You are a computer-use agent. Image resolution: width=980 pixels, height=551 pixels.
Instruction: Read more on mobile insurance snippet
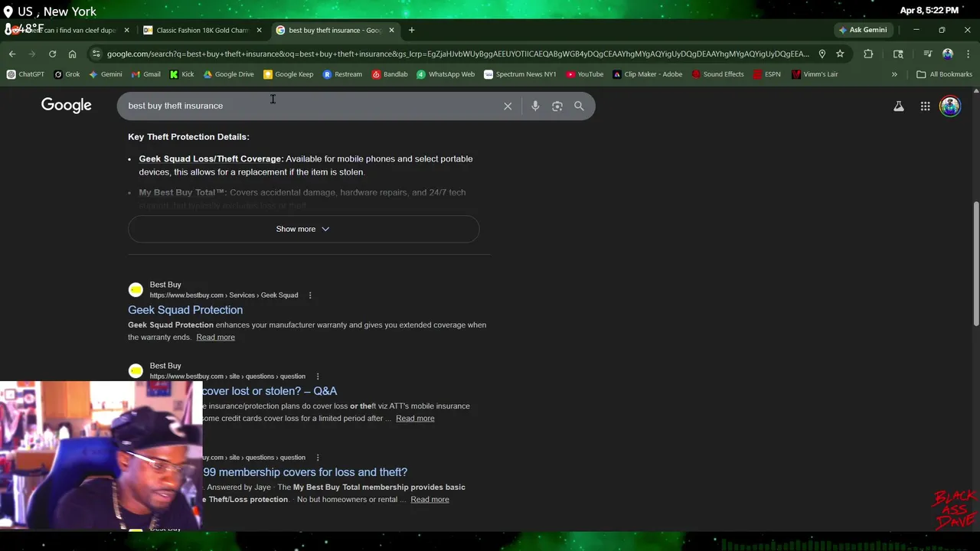415,419
